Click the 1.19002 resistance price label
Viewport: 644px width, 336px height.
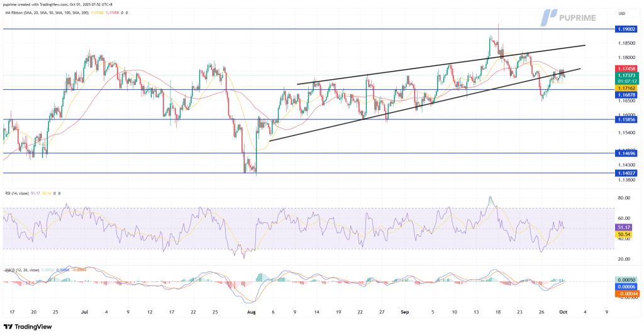click(x=627, y=29)
